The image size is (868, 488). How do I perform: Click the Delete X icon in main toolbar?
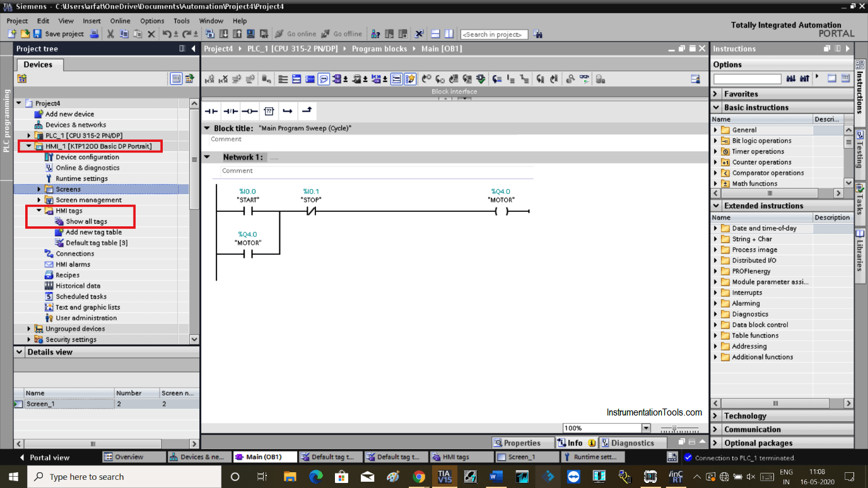(151, 33)
